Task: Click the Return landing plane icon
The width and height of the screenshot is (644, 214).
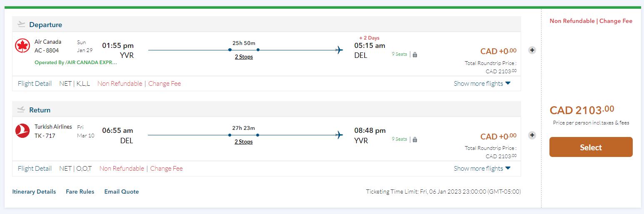Action: (21, 110)
